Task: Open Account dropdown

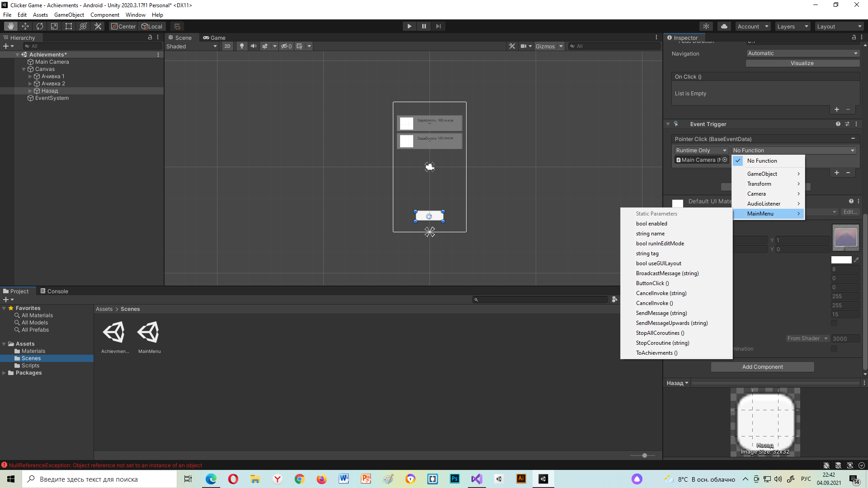Action: pos(753,26)
